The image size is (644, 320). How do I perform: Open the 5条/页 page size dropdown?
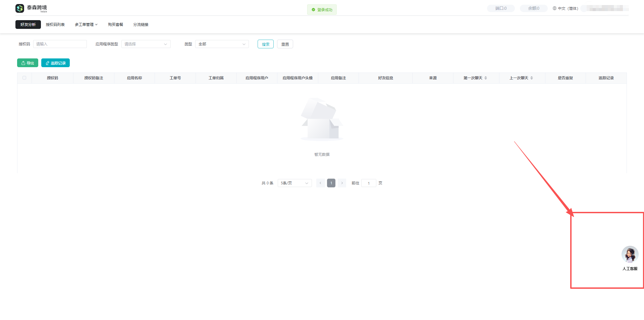pos(294,183)
